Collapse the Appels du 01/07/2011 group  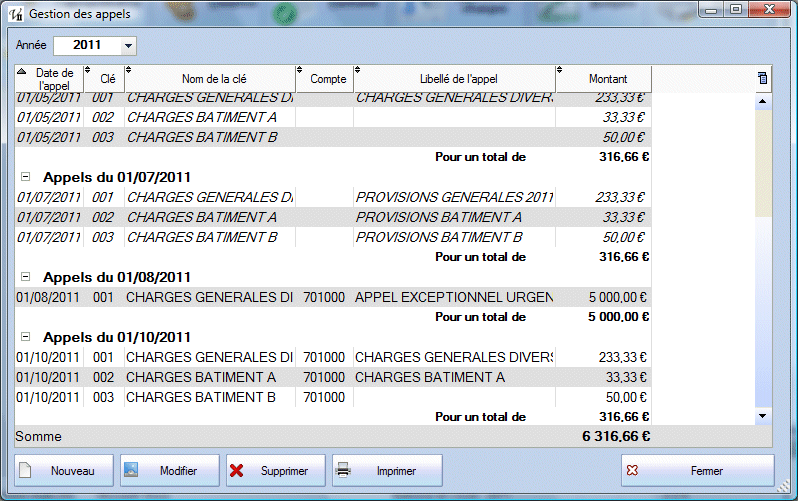26,176
